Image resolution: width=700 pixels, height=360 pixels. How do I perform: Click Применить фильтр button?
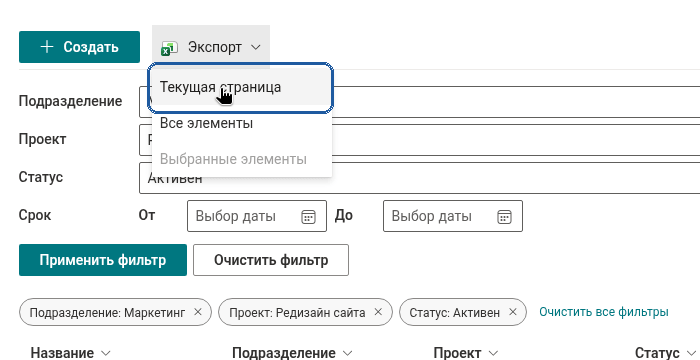pyautogui.click(x=103, y=260)
